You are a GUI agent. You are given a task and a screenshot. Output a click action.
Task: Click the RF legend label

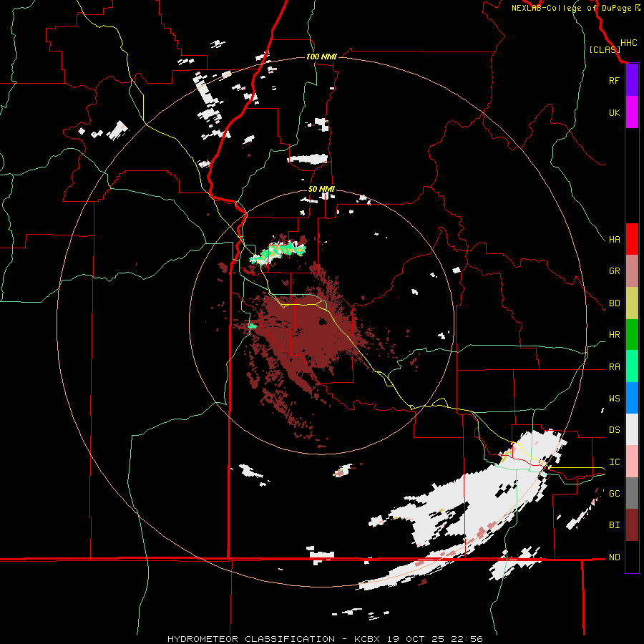pyautogui.click(x=614, y=80)
